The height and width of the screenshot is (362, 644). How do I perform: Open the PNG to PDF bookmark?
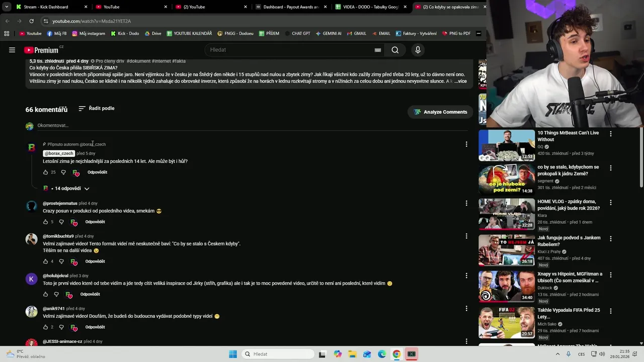pyautogui.click(x=456, y=34)
